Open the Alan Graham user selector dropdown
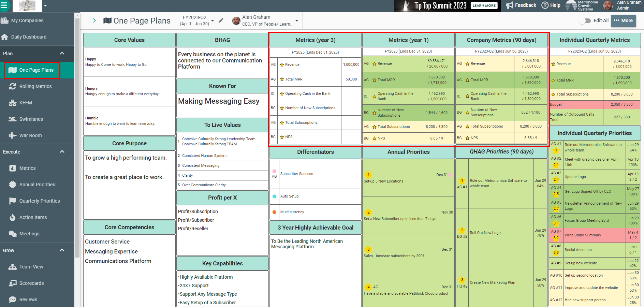Image resolution: width=644 pixels, height=307 pixels. 296,21
